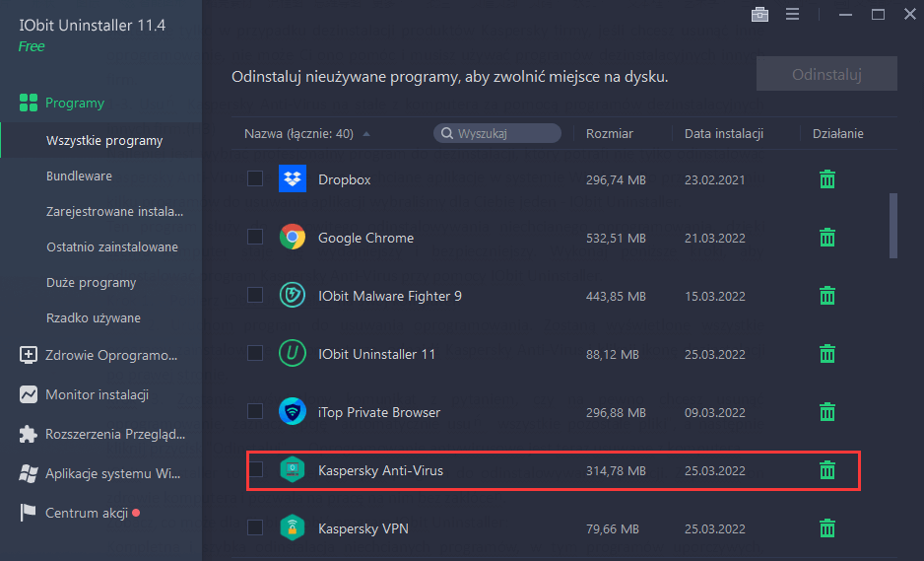This screenshot has width=924, height=561.
Task: Click install date 15.03.2022
Action: [715, 296]
